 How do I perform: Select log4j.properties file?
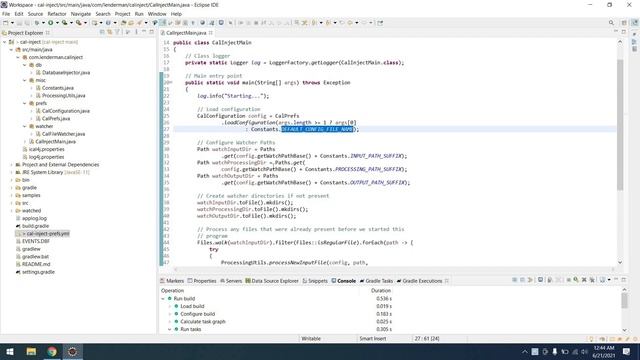pos(47,157)
